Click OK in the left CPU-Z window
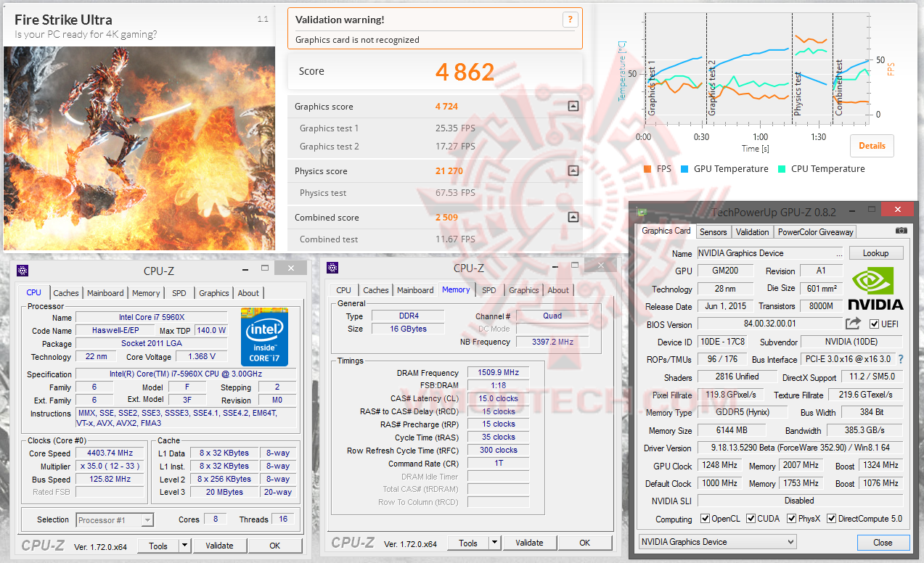This screenshot has width=924, height=563. (x=275, y=546)
